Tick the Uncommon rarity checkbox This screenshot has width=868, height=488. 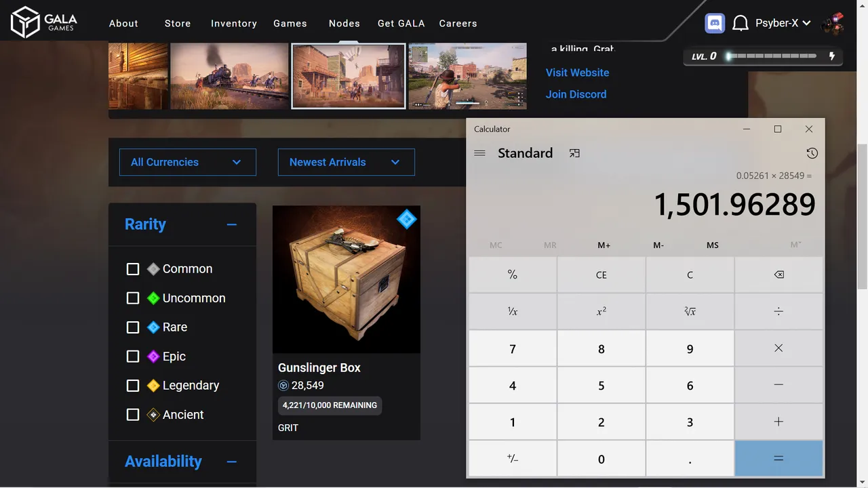coord(133,298)
